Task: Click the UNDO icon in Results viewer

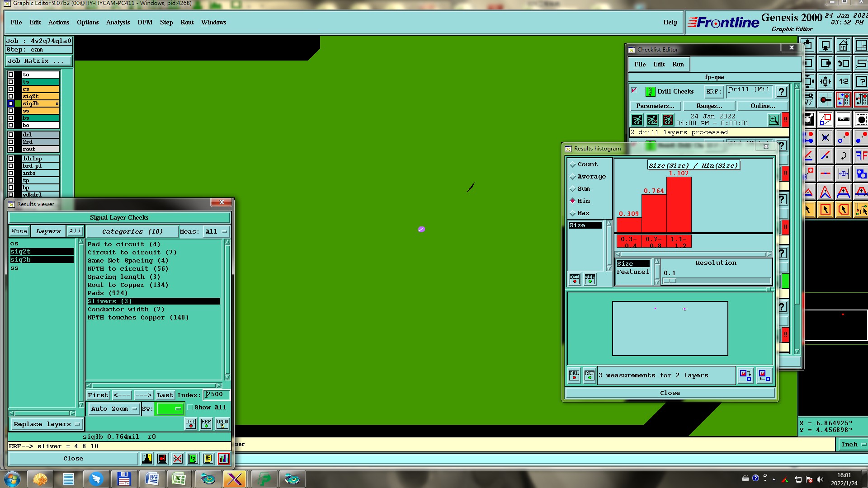Action: tap(222, 424)
